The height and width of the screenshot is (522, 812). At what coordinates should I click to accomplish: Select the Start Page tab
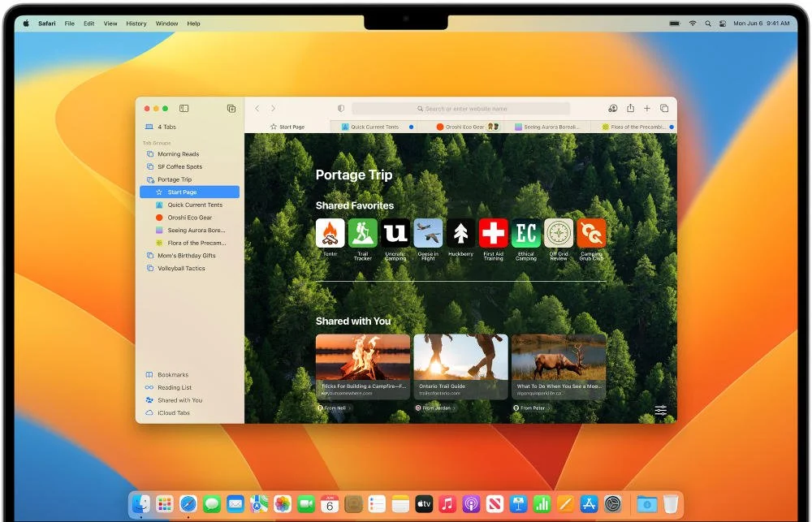tap(287, 127)
